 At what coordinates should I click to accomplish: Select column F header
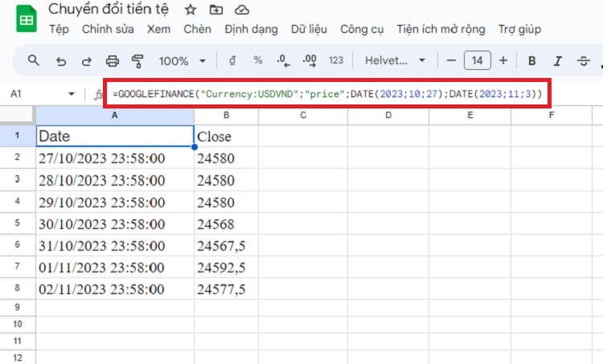pos(552,115)
